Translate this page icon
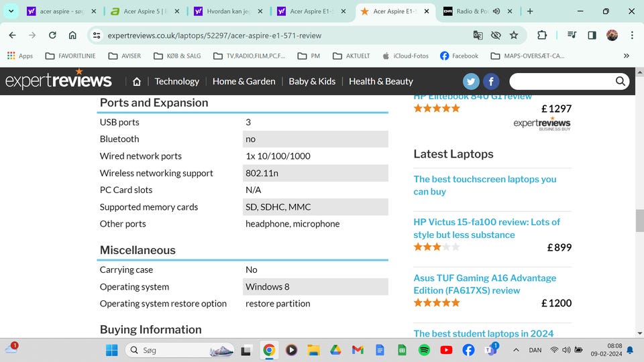This screenshot has height=362, width=644. 478,36
